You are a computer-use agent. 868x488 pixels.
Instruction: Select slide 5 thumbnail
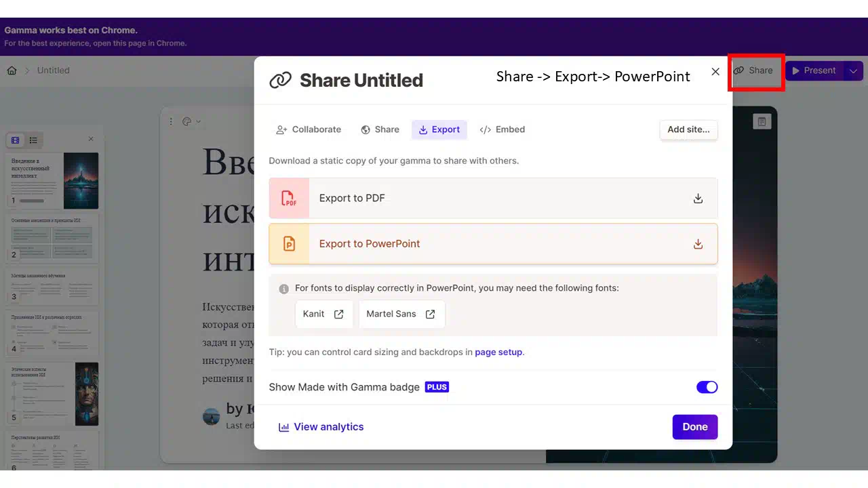click(53, 394)
